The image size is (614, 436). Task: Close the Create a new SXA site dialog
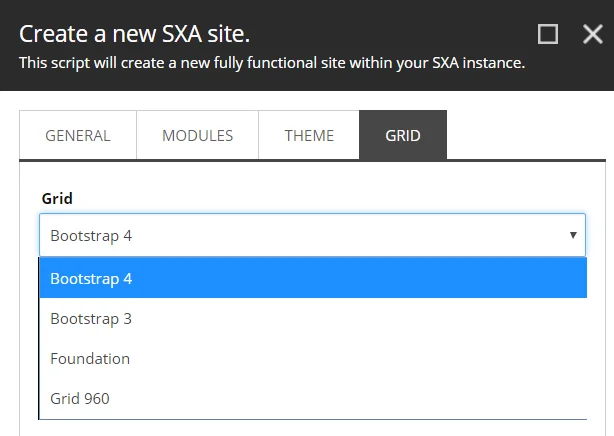click(593, 34)
